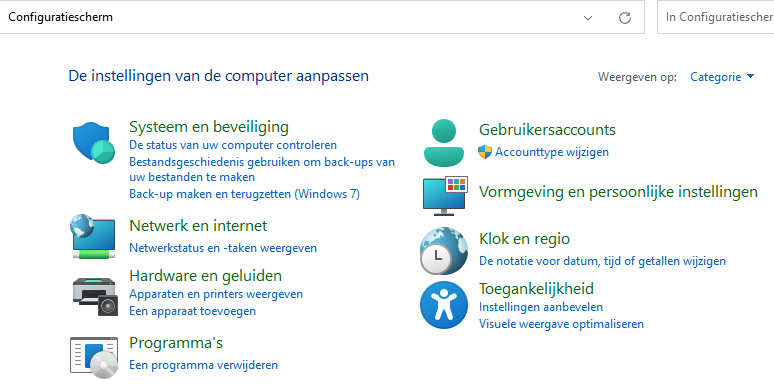Open the Categorie view dropdown
This screenshot has height=389, width=774.
point(722,77)
